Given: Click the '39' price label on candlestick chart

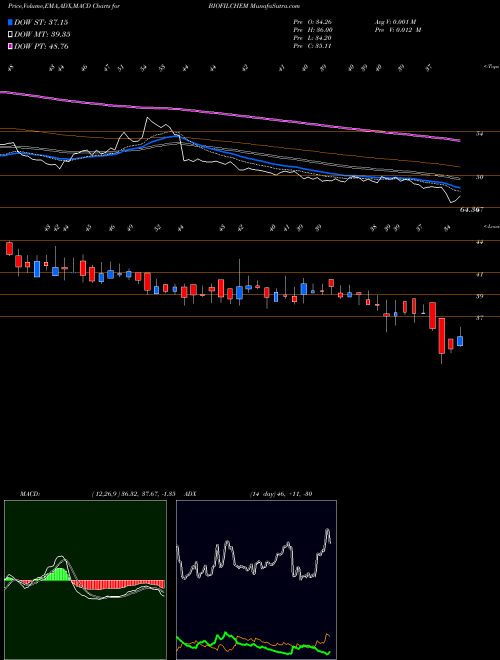Looking at the screenshot, I should [479, 296].
